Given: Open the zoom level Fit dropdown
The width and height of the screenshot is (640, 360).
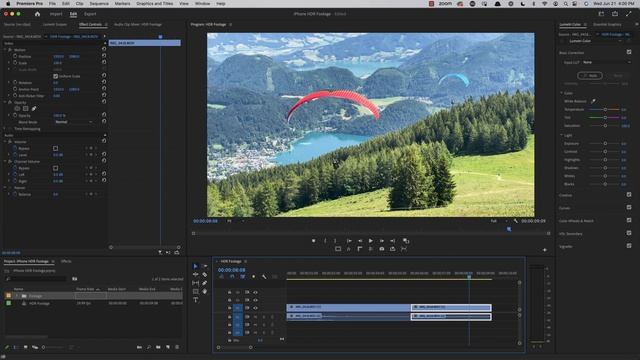Looking at the screenshot, I should click(236, 221).
